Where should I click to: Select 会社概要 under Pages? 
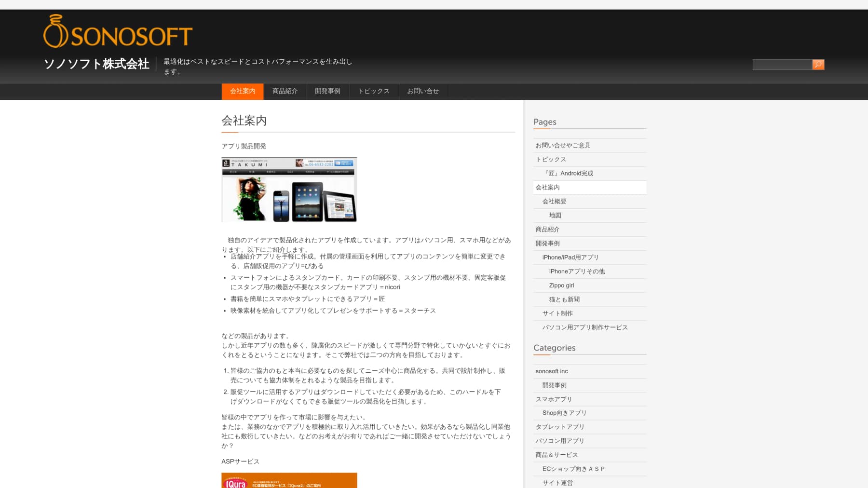click(554, 201)
